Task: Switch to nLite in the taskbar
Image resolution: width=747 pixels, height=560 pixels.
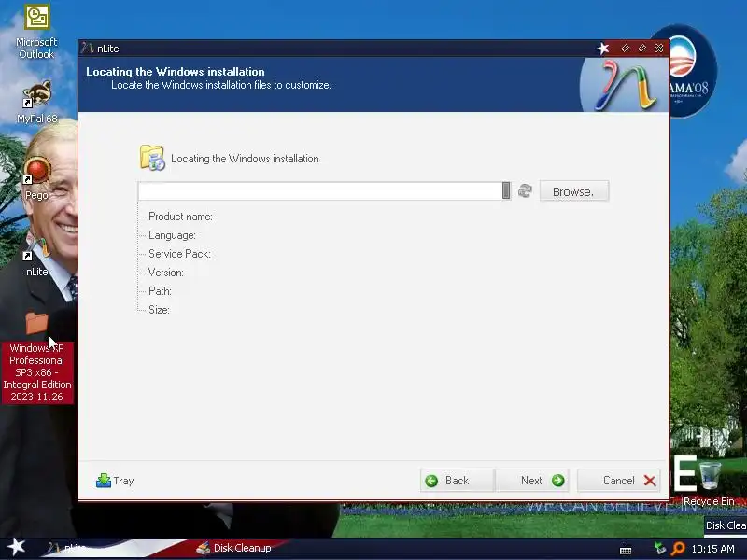Action: tap(66, 548)
